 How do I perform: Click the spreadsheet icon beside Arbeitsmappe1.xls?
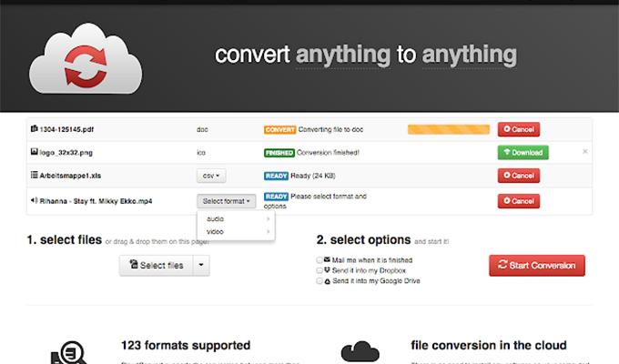(x=35, y=175)
